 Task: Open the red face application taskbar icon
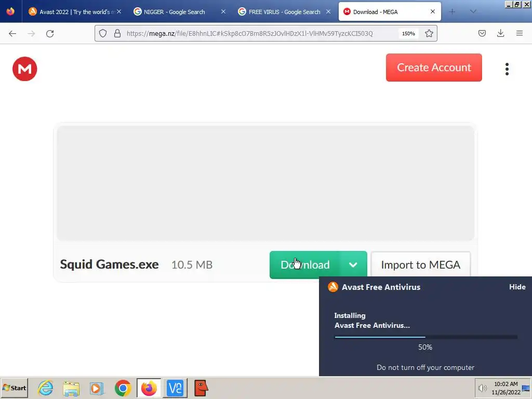pyautogui.click(x=201, y=388)
